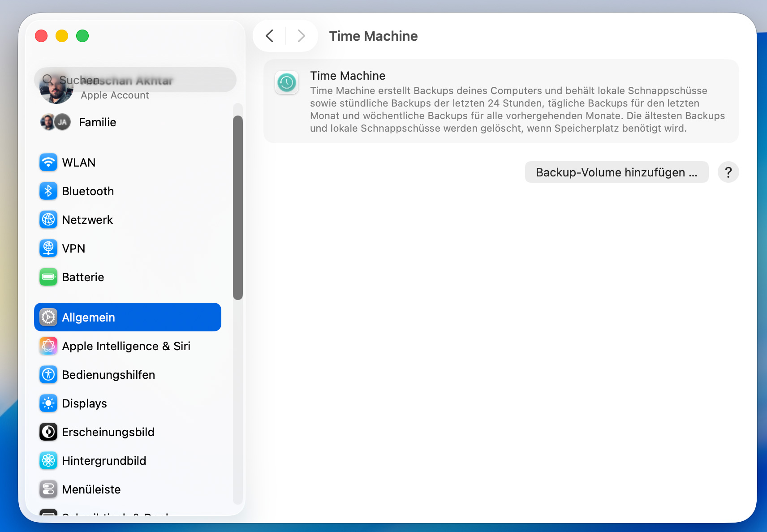Click Backup-Volume hinzufügen button
The height and width of the screenshot is (532, 767).
[x=616, y=172]
